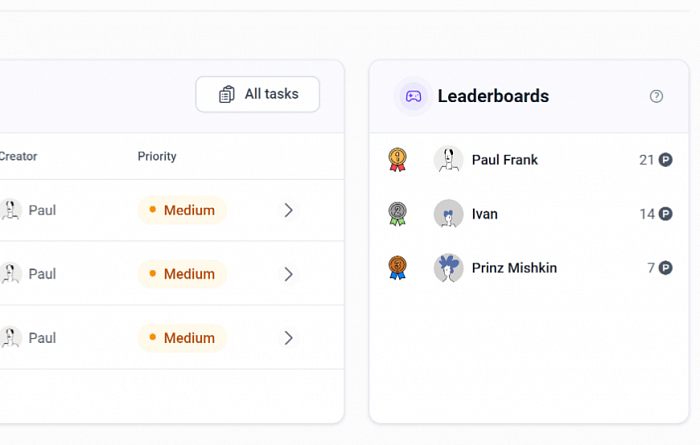Expand the third task row chevron

[x=288, y=338]
